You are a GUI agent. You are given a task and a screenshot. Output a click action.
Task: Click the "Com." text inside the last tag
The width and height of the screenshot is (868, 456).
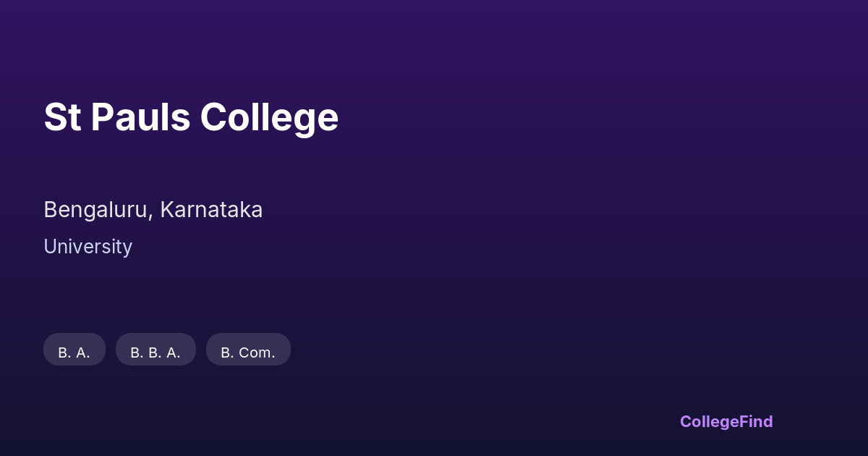[x=257, y=352]
